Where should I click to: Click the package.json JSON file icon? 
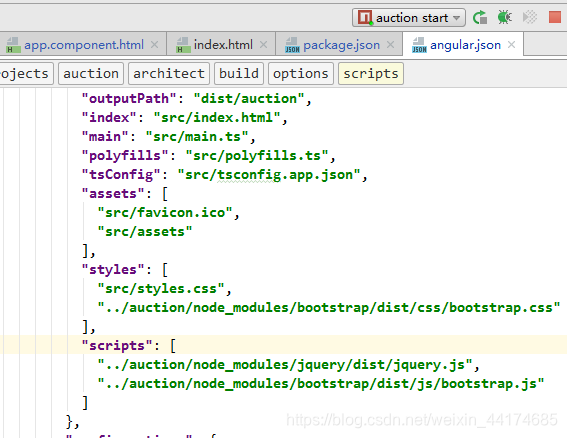tap(292, 45)
